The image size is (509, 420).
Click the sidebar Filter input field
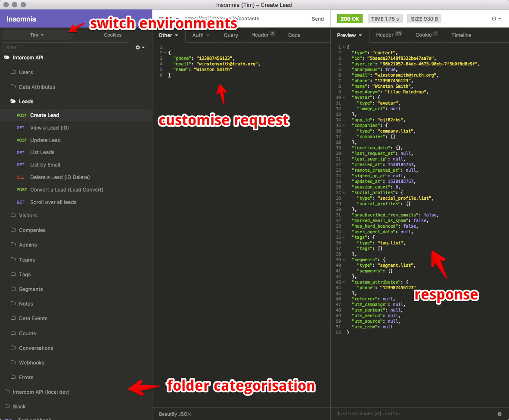tap(66, 47)
